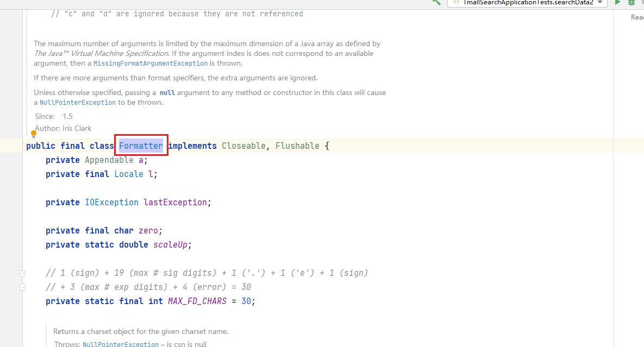The image size is (644, 347).
Task: Follow the NullPointerException link in class docs
Action: tap(78, 103)
